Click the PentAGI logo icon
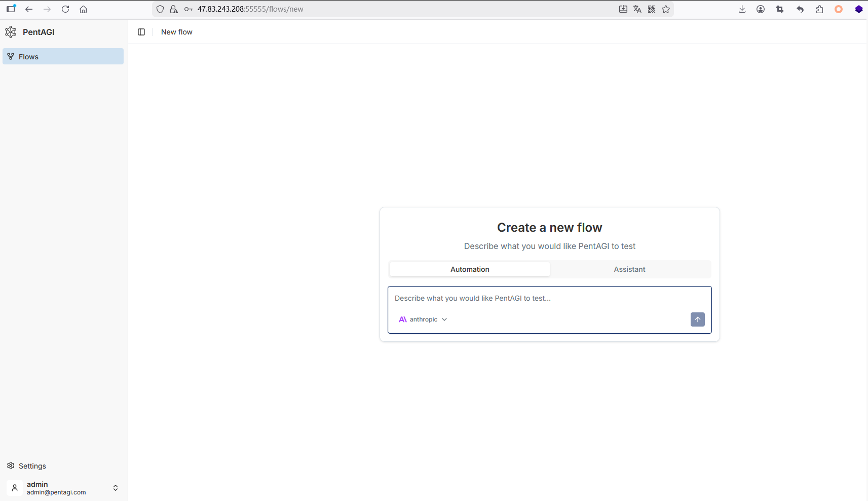Image resolution: width=868 pixels, height=501 pixels. (x=11, y=32)
